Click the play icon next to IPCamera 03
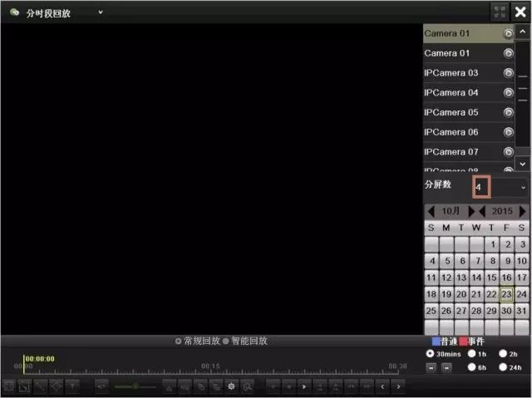 (x=508, y=73)
